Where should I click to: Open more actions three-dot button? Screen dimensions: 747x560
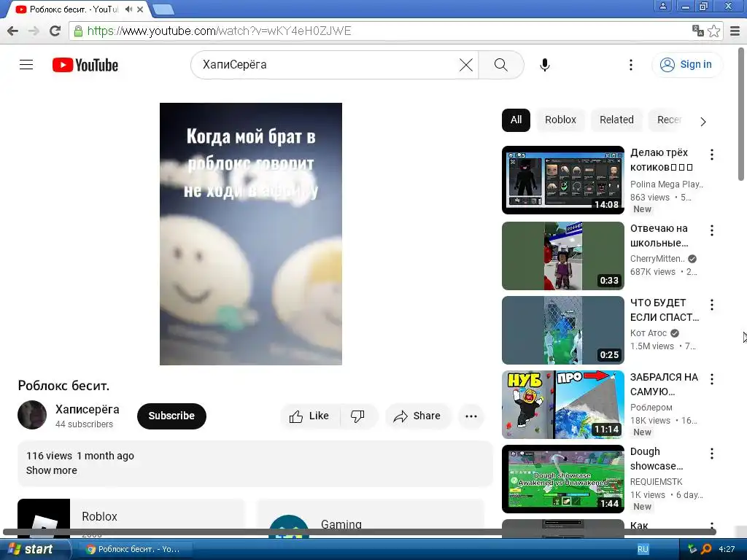[x=471, y=416]
